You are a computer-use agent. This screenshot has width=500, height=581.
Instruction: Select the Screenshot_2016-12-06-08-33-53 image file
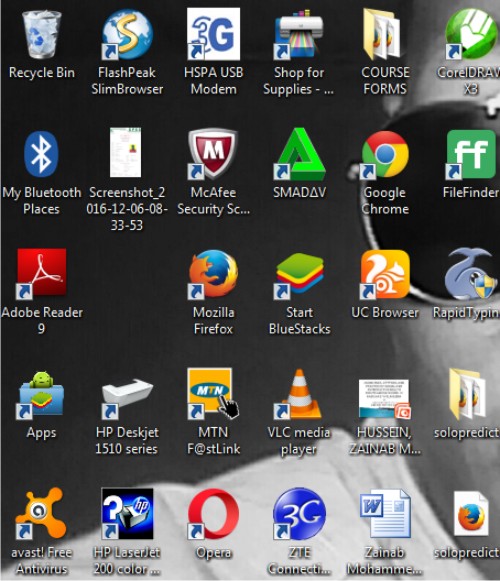tap(126, 152)
